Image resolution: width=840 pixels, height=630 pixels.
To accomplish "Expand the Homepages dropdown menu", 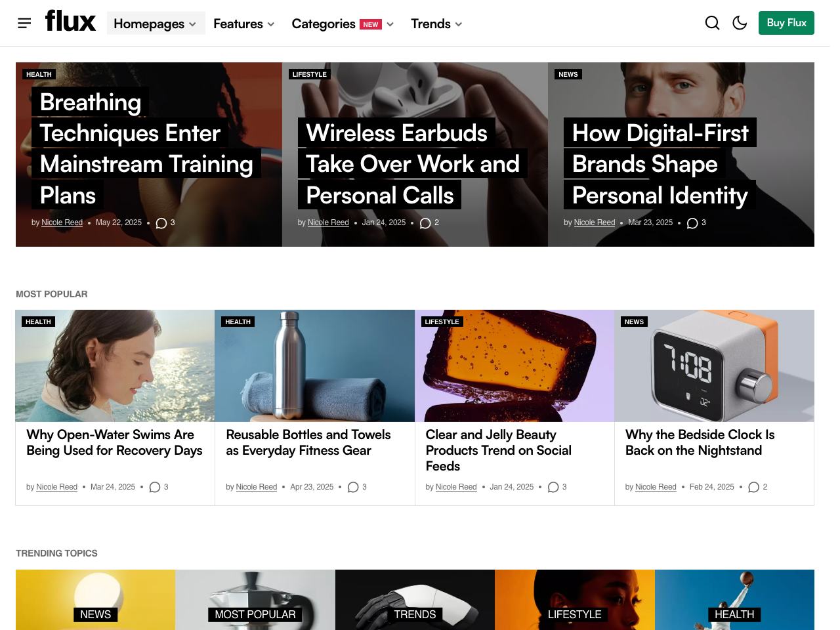I will click(156, 24).
